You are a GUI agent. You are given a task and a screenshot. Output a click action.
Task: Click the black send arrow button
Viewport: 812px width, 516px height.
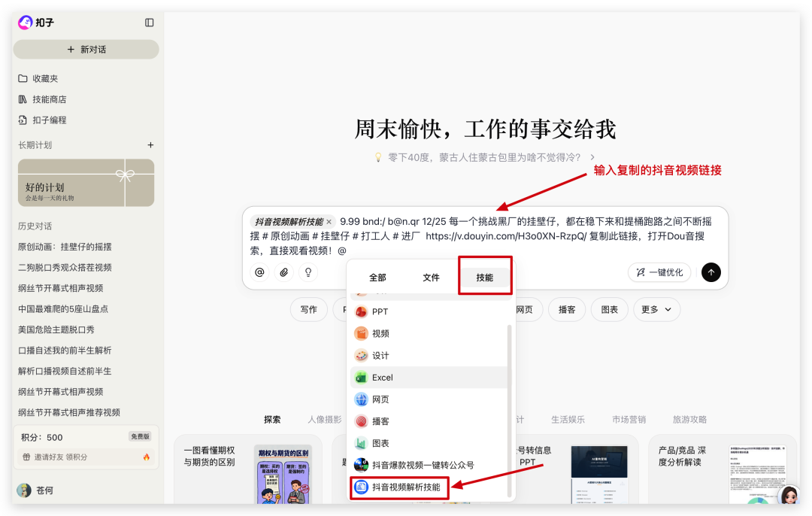click(x=710, y=272)
